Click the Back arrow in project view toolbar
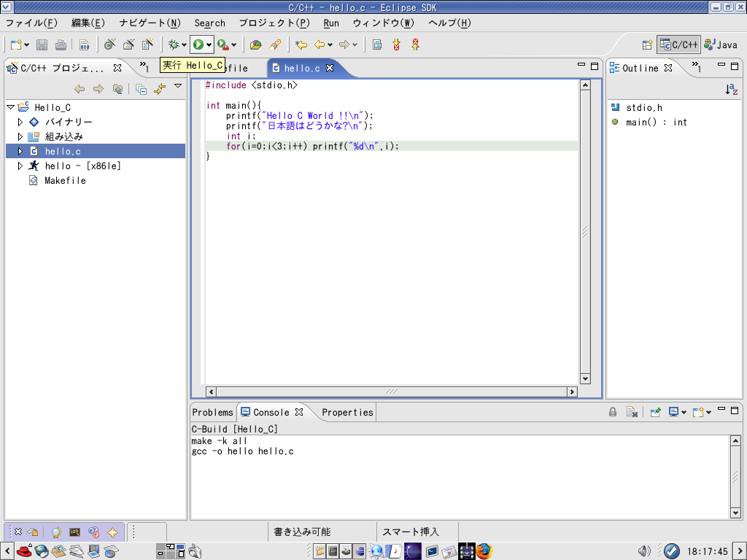The width and height of the screenshot is (747, 560). click(80, 89)
